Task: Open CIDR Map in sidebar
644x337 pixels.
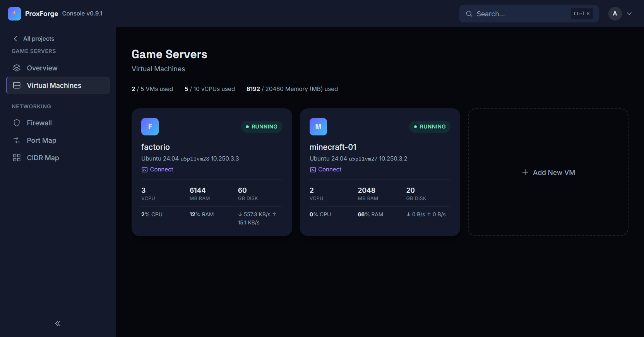Action: tap(58, 158)
